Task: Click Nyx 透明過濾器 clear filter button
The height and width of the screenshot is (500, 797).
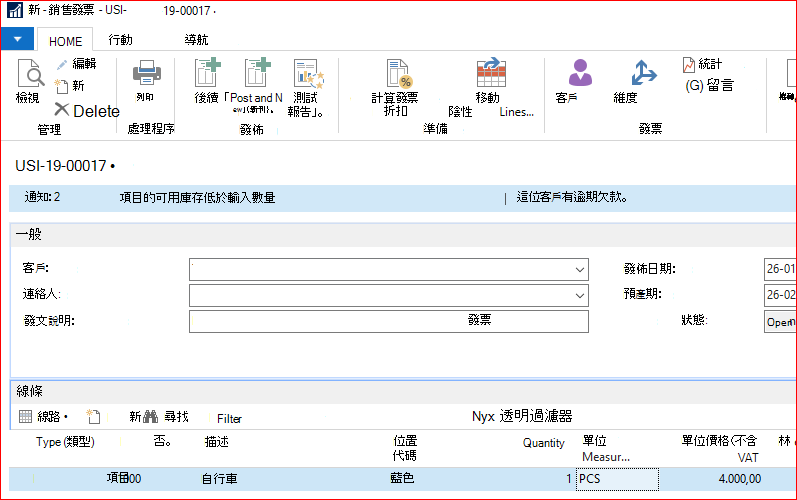Action: click(522, 416)
